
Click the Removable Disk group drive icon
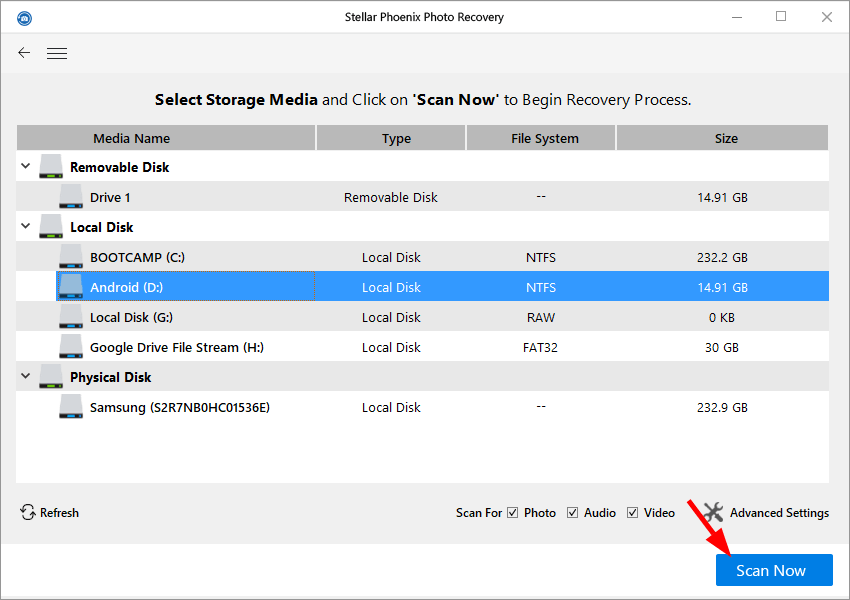pos(51,166)
